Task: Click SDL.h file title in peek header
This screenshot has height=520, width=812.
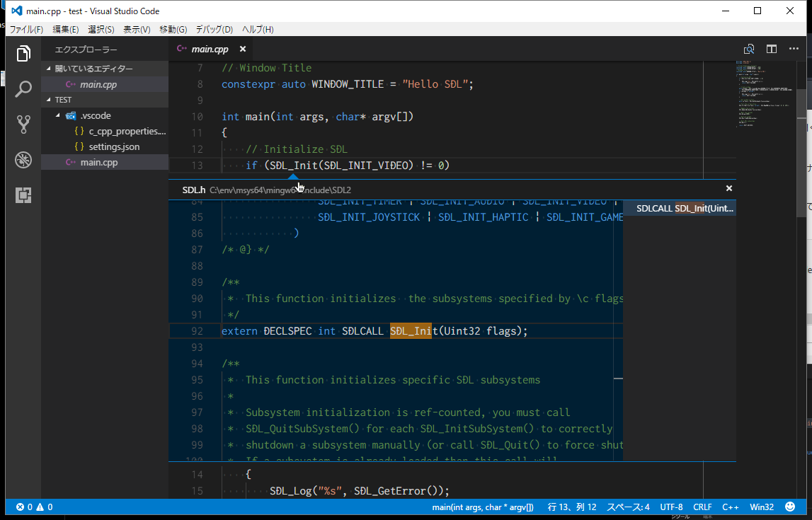Action: click(194, 190)
